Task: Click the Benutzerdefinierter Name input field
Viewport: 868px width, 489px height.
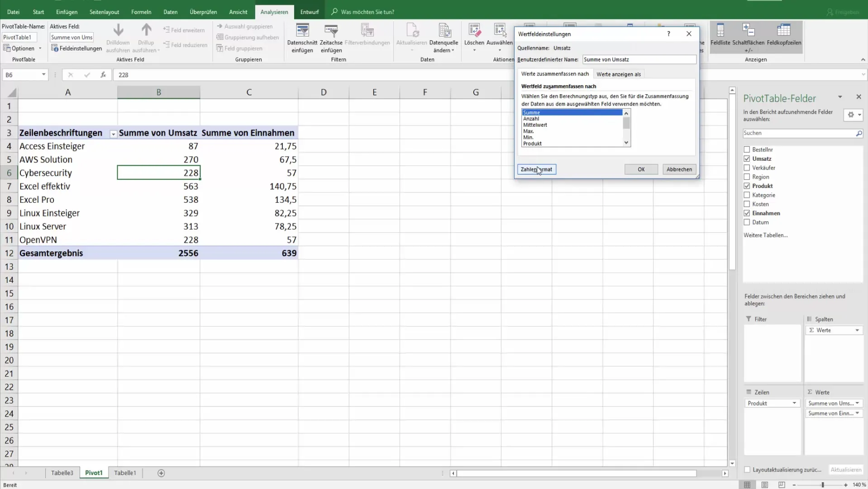Action: (x=639, y=59)
